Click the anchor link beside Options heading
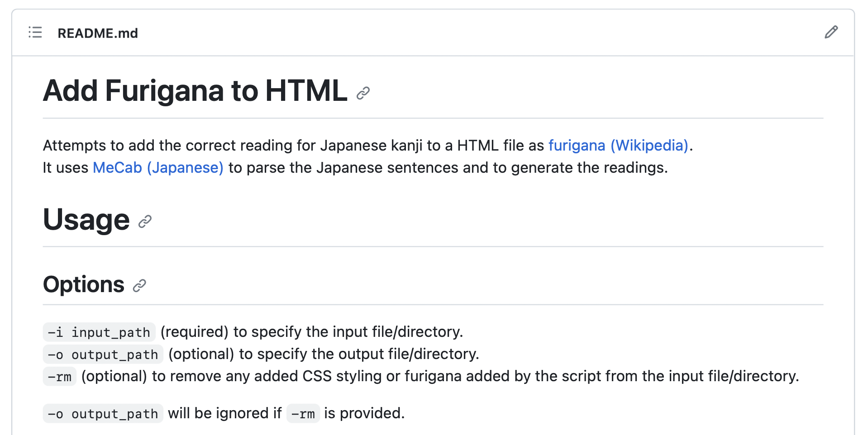This screenshot has width=868, height=435. coord(140,285)
